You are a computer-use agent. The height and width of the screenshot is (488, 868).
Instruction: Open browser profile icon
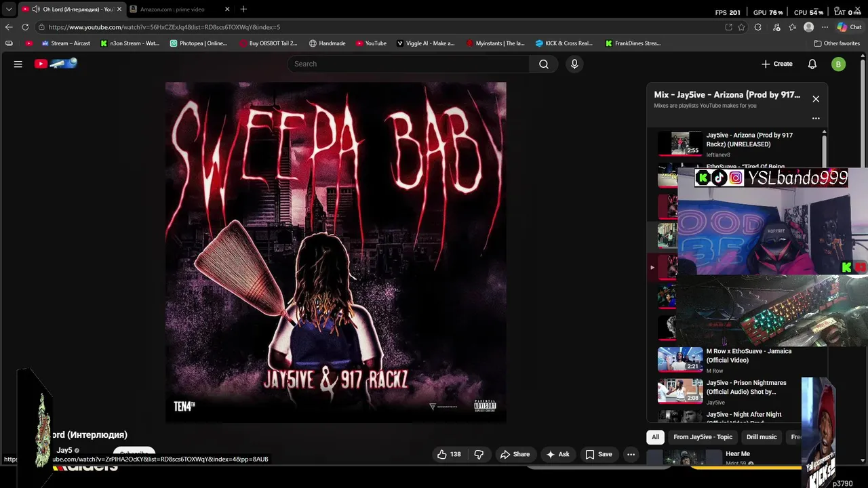[x=808, y=27]
